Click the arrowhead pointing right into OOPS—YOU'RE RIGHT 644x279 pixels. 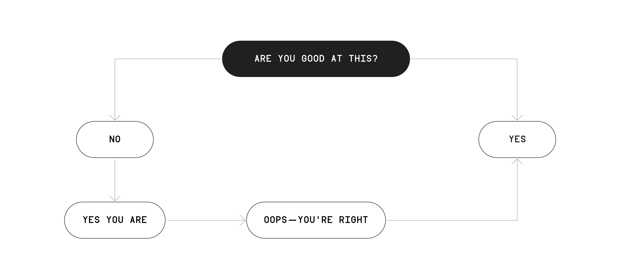point(243,220)
